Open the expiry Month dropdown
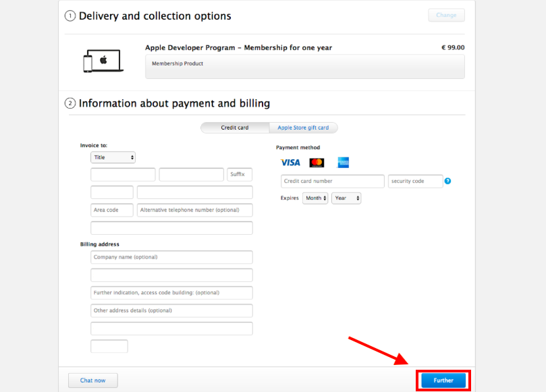 tap(315, 198)
